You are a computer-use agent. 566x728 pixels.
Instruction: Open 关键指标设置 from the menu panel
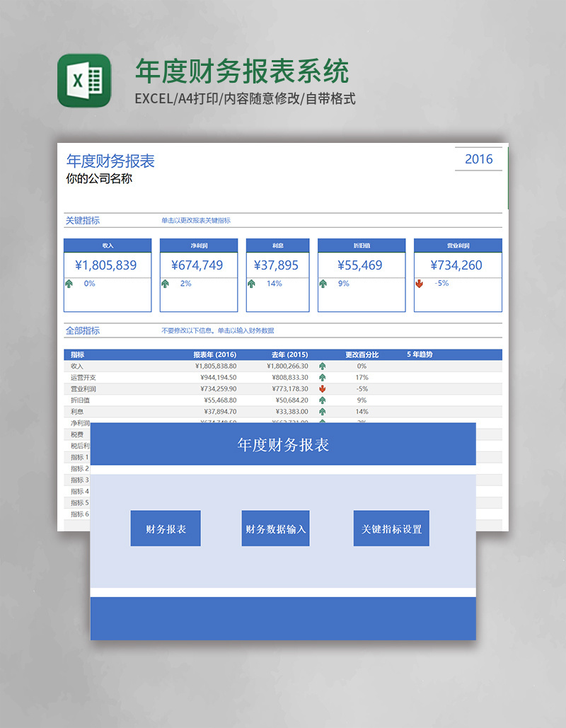point(391,528)
